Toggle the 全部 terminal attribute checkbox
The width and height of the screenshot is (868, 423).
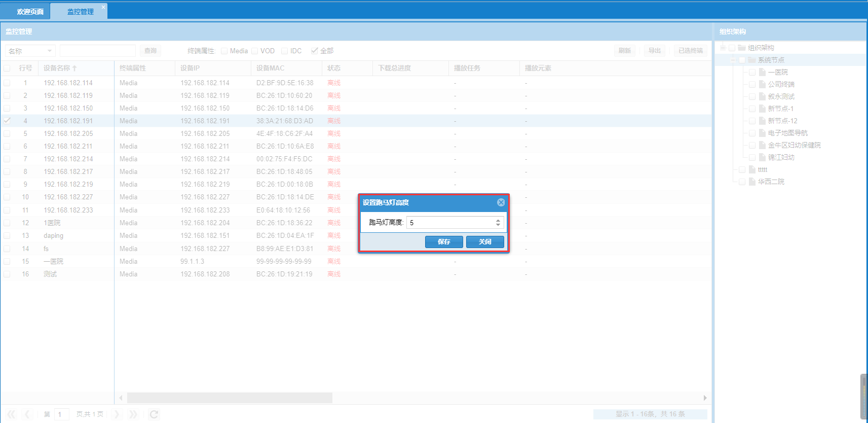pyautogui.click(x=315, y=51)
